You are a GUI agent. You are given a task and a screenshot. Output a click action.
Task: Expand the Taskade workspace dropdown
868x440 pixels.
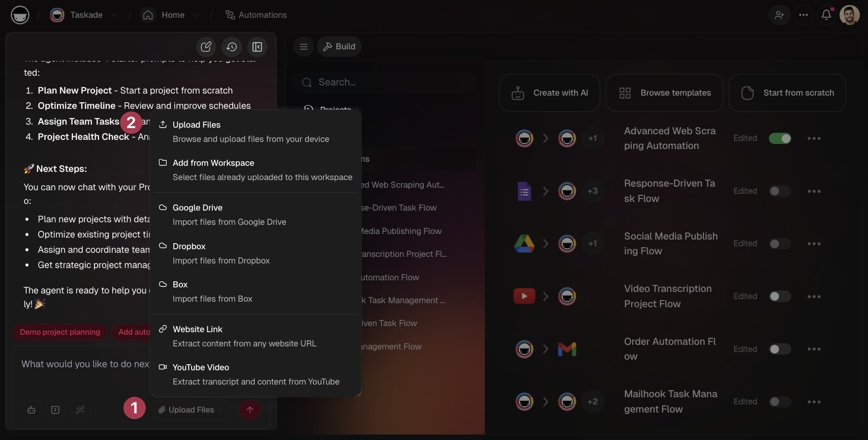coord(114,15)
